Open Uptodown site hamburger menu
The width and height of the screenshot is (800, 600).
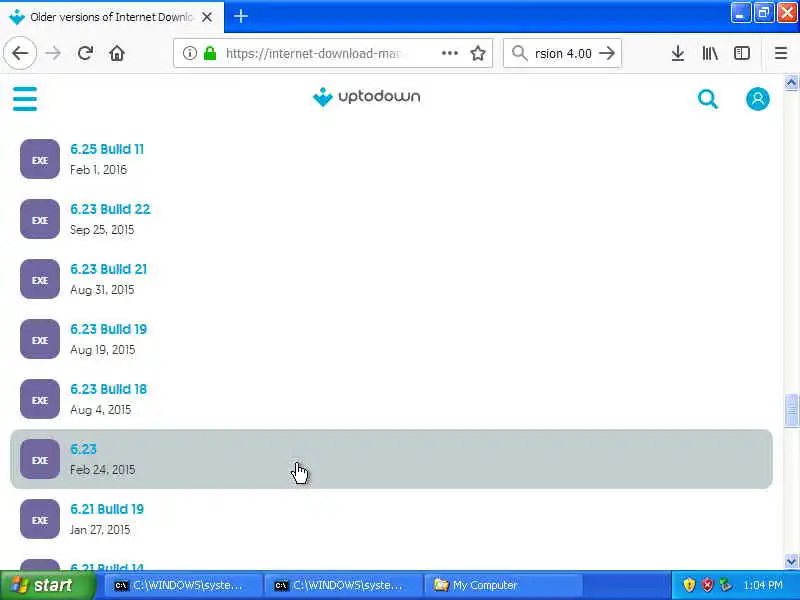(25, 98)
